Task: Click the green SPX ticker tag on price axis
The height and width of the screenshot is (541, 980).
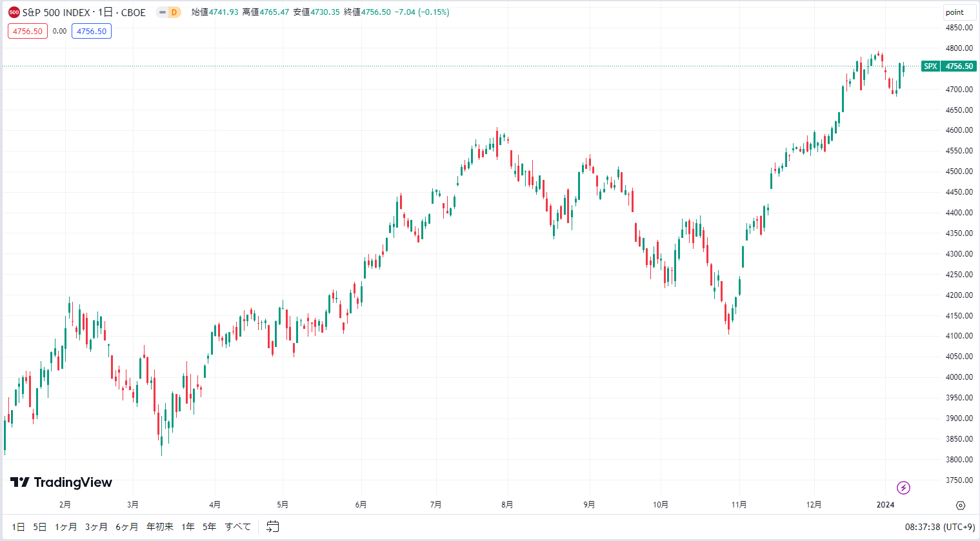Action: (x=930, y=66)
